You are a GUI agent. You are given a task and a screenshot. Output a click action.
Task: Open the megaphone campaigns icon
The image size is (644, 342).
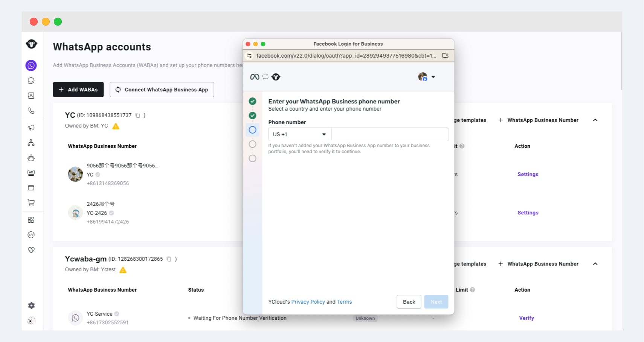(31, 128)
